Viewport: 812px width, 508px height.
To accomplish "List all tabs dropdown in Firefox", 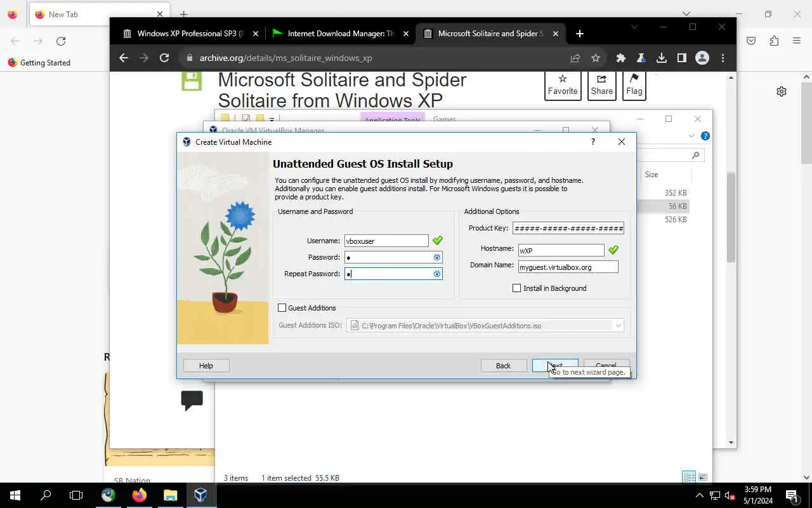I will 686,14.
